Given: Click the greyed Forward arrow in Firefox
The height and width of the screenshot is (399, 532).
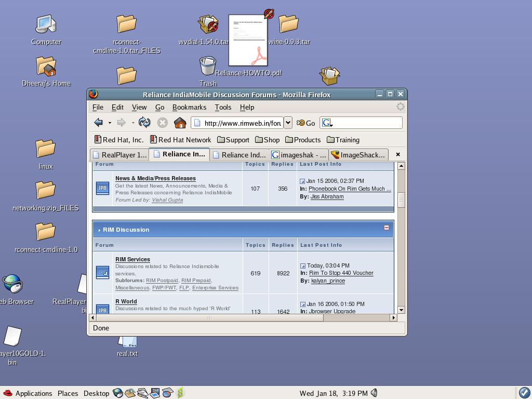Looking at the screenshot, I should point(121,123).
